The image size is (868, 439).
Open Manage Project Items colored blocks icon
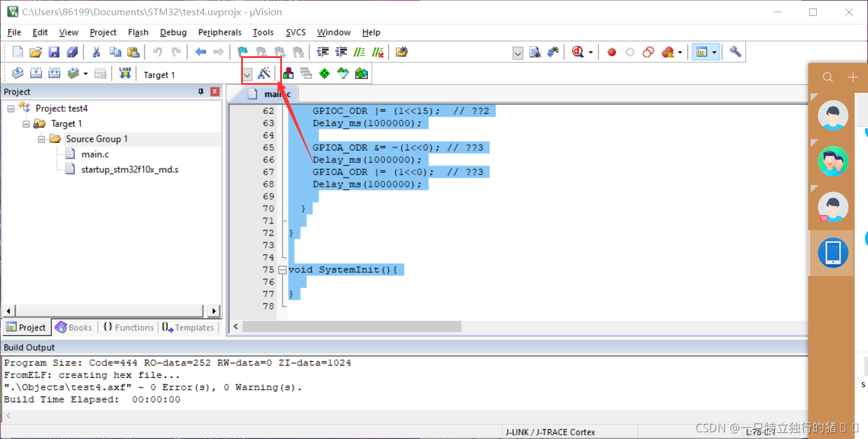288,74
